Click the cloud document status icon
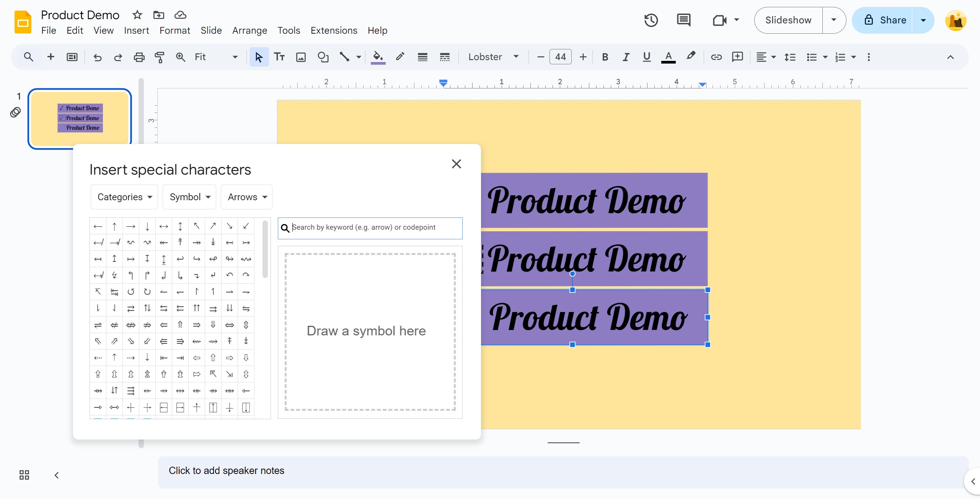The image size is (980, 500). (x=180, y=15)
